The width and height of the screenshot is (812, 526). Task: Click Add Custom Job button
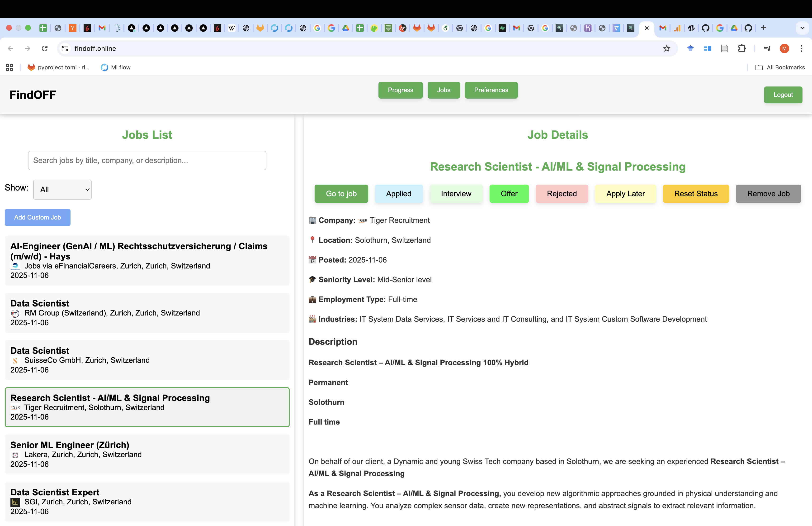[x=38, y=217]
